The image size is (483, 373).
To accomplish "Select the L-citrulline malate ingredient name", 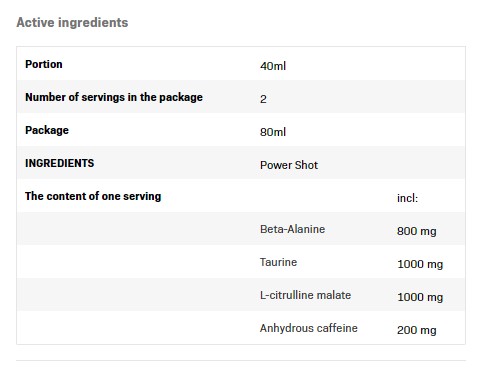I will coord(305,295).
